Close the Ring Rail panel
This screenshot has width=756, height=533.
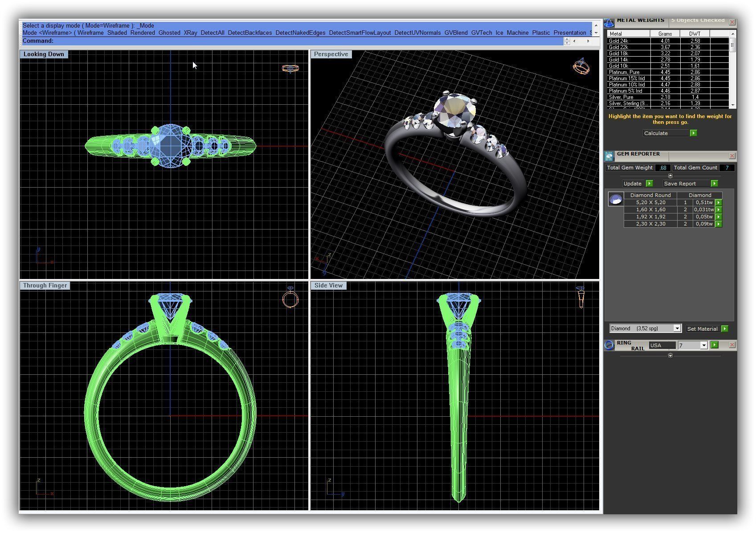tap(732, 345)
